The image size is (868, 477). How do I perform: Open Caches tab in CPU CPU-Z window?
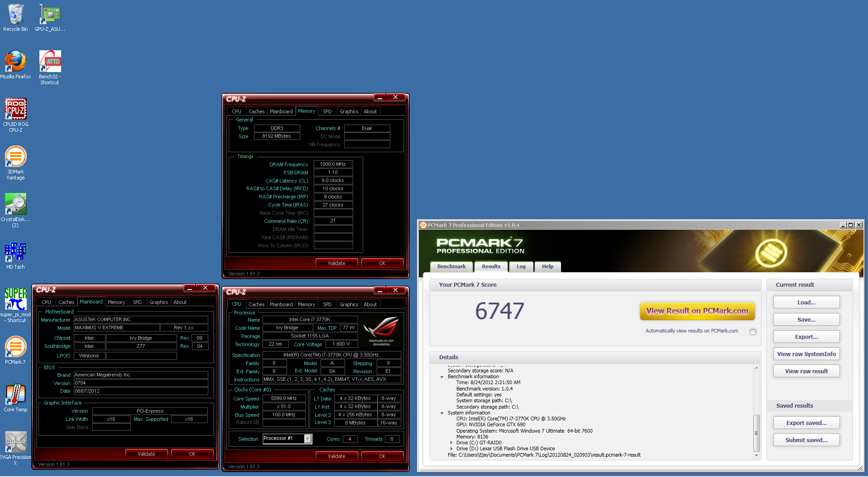(x=257, y=304)
